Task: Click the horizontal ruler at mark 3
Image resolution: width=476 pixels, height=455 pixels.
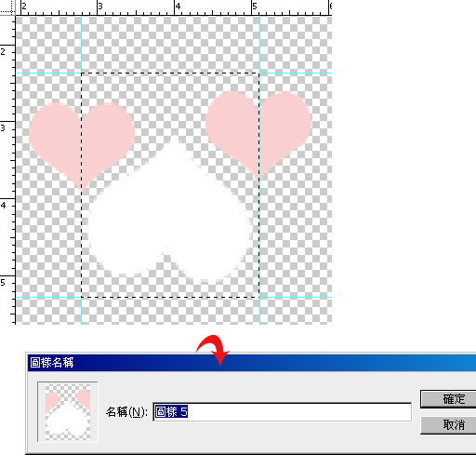Action: [99, 7]
